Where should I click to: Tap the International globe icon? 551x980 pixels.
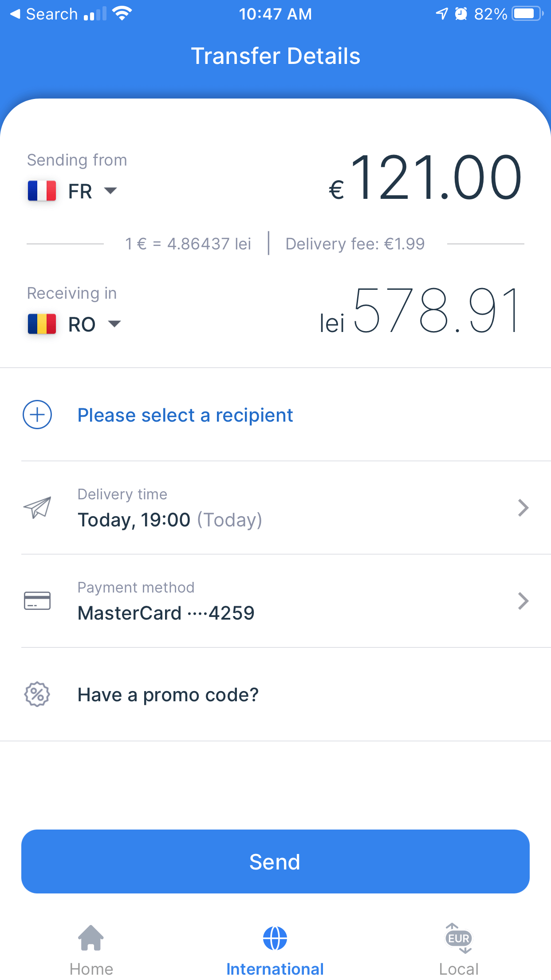[275, 938]
